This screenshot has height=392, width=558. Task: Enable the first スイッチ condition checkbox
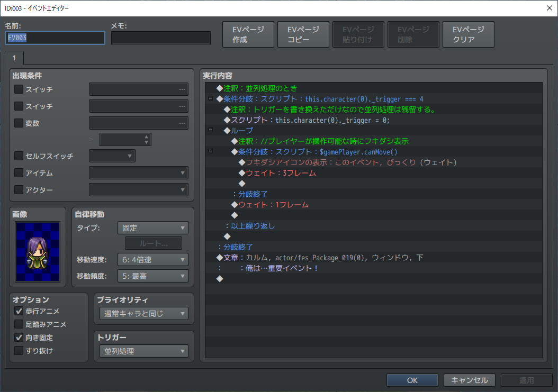19,89
